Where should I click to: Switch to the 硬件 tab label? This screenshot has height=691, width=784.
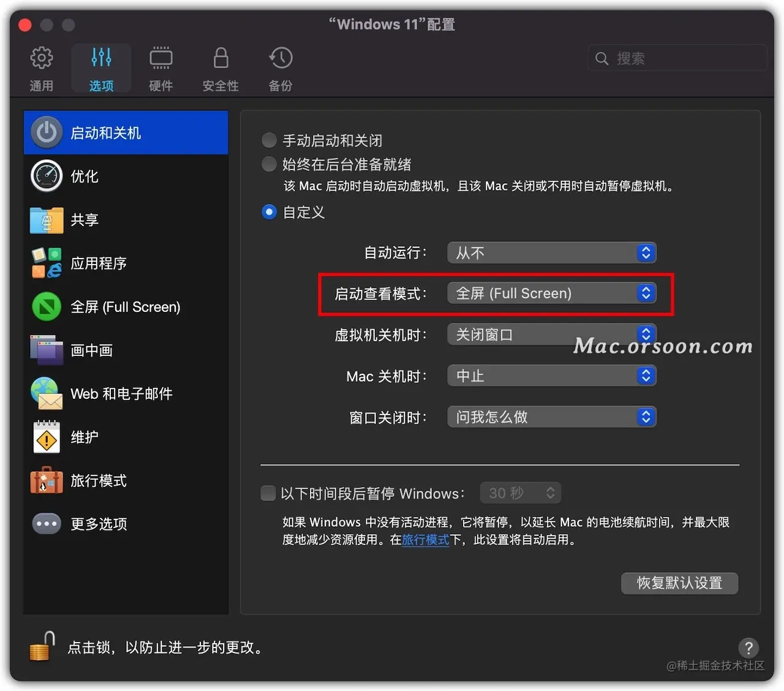pyautogui.click(x=160, y=86)
